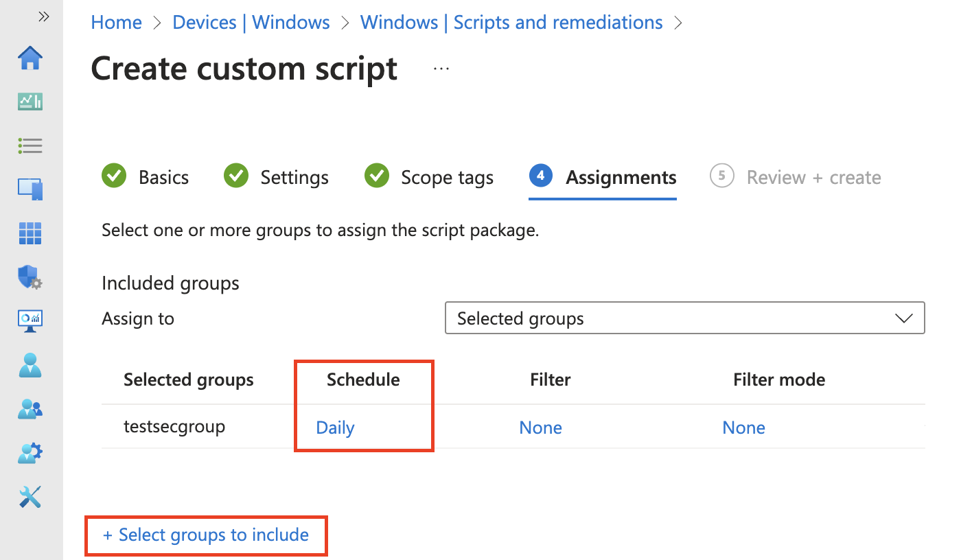Image resolution: width=972 pixels, height=560 pixels.
Task: Select the testsecgroup row text
Action: point(174,427)
